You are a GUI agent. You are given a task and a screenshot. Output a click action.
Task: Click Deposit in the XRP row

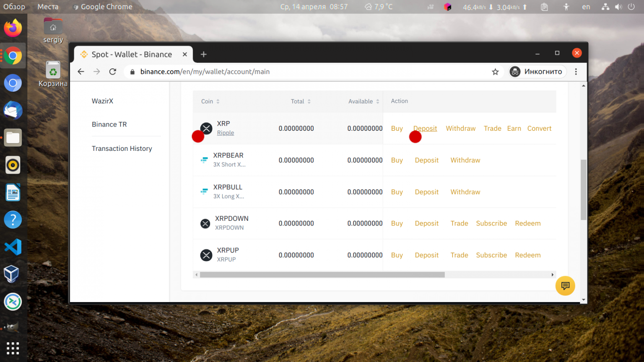click(425, 129)
